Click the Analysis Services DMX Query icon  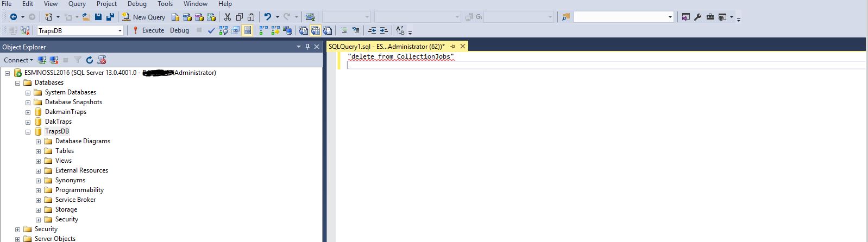(199, 17)
